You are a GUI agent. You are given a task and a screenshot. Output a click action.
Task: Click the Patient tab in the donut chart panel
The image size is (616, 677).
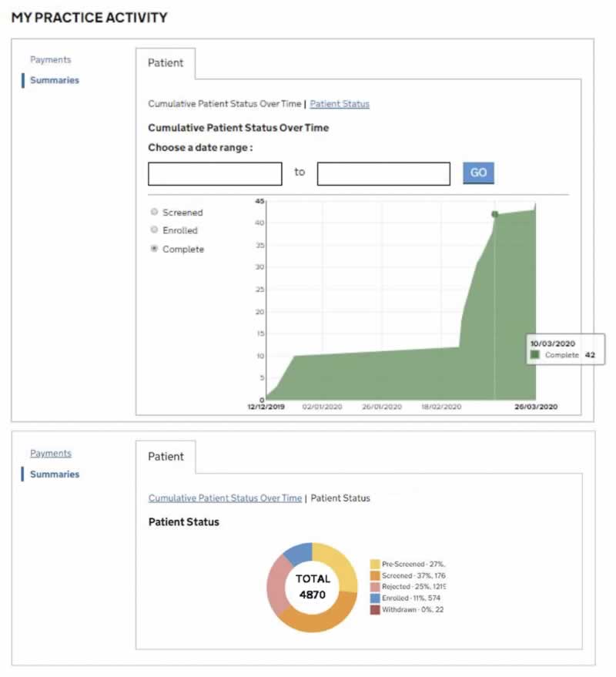point(166,457)
